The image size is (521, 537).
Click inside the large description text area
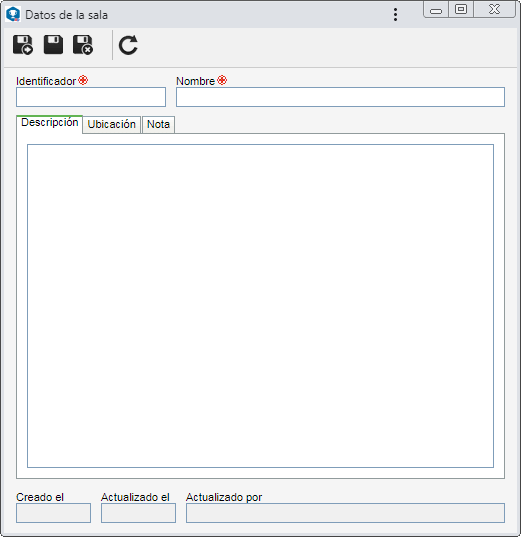pos(260,306)
